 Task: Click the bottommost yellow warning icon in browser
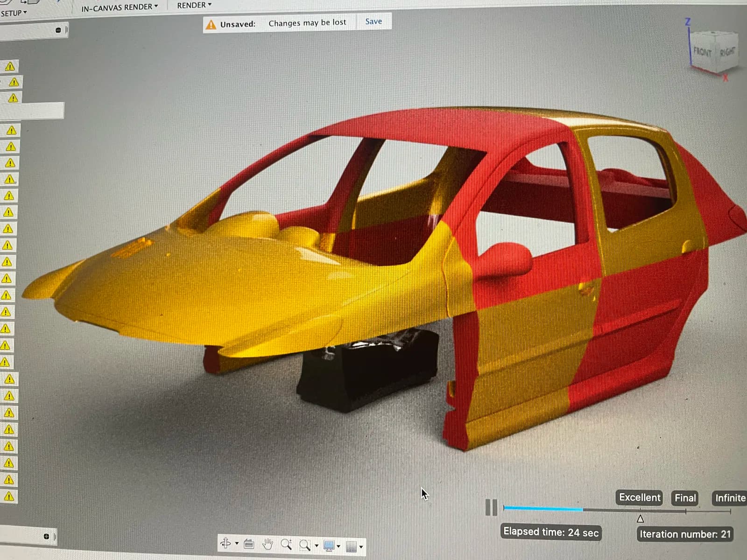tap(9, 497)
